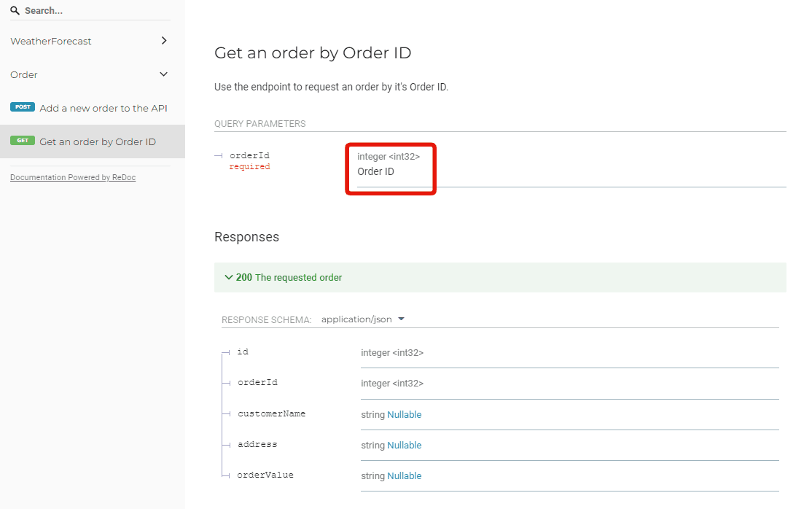Click the schema branch icon next to customerName
This screenshot has width=812, height=509.
click(225, 413)
